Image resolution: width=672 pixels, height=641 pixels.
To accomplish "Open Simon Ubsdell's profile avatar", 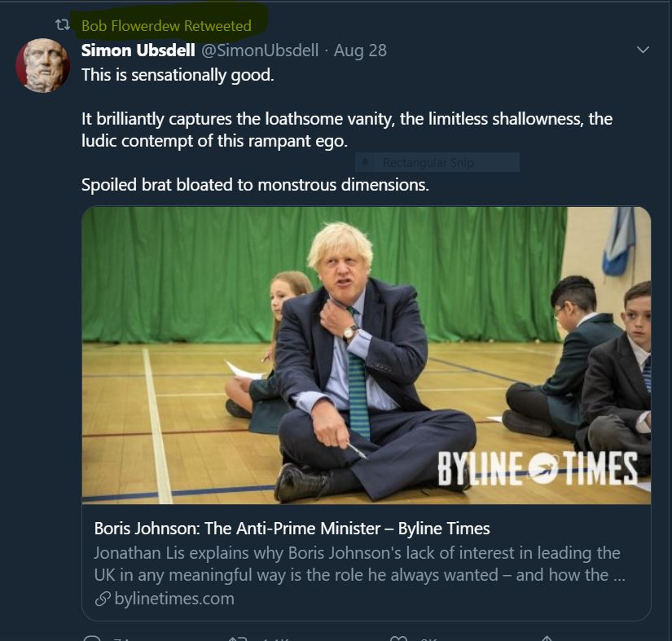I will (42, 65).
